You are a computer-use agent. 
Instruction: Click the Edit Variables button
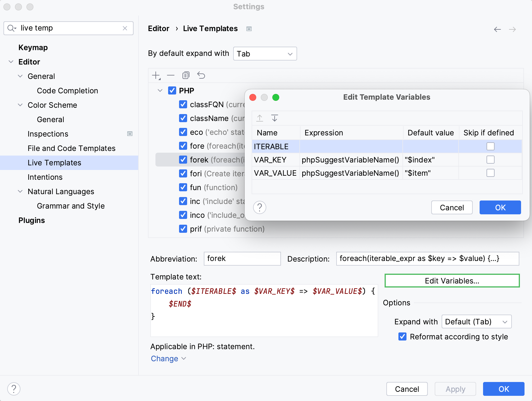451,281
